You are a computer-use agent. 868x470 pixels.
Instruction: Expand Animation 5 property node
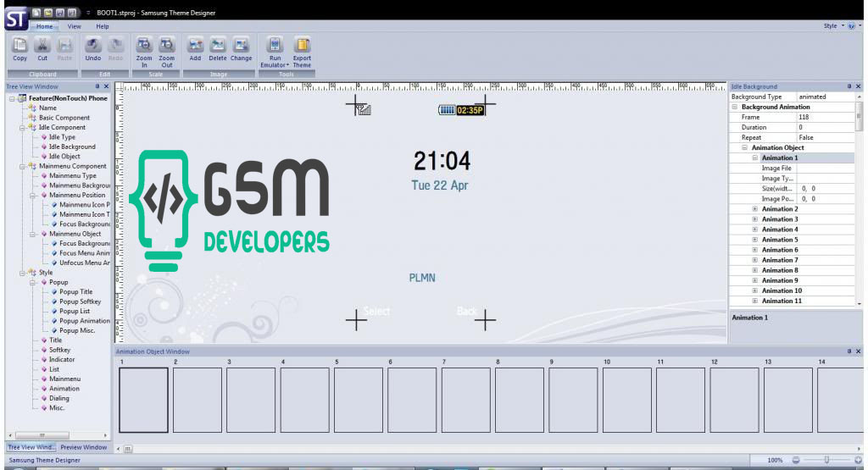(x=754, y=240)
